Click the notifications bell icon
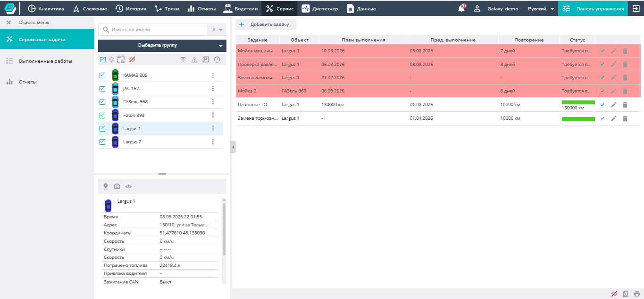Viewport: 644px width, 299px height. coord(462,8)
